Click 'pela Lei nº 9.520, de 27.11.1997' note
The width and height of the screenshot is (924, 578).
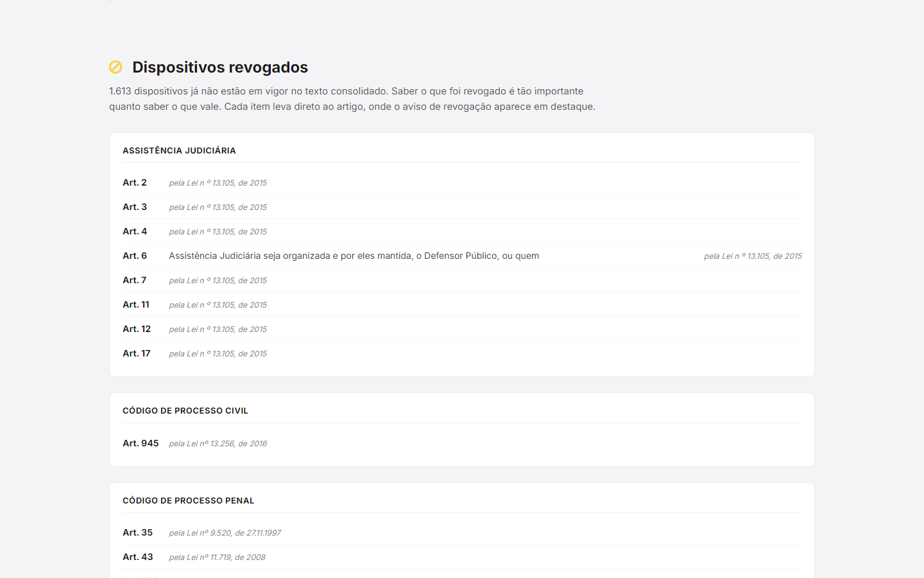(x=225, y=533)
